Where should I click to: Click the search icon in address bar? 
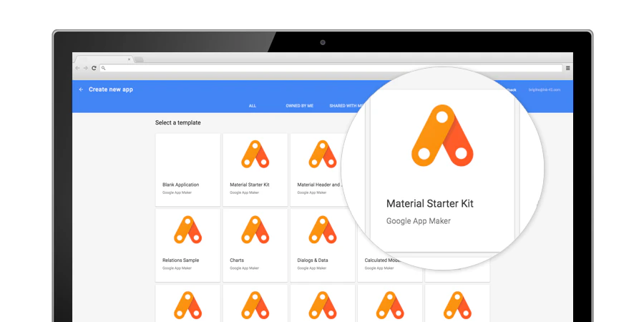(x=104, y=68)
